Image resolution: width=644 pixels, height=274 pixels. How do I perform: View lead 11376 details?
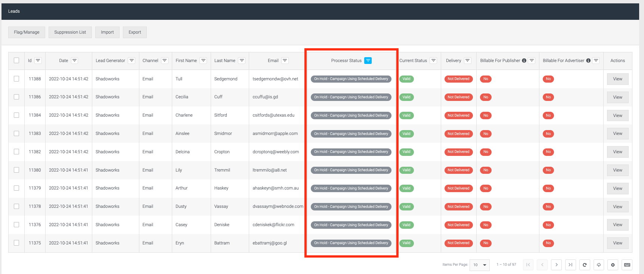pyautogui.click(x=618, y=225)
